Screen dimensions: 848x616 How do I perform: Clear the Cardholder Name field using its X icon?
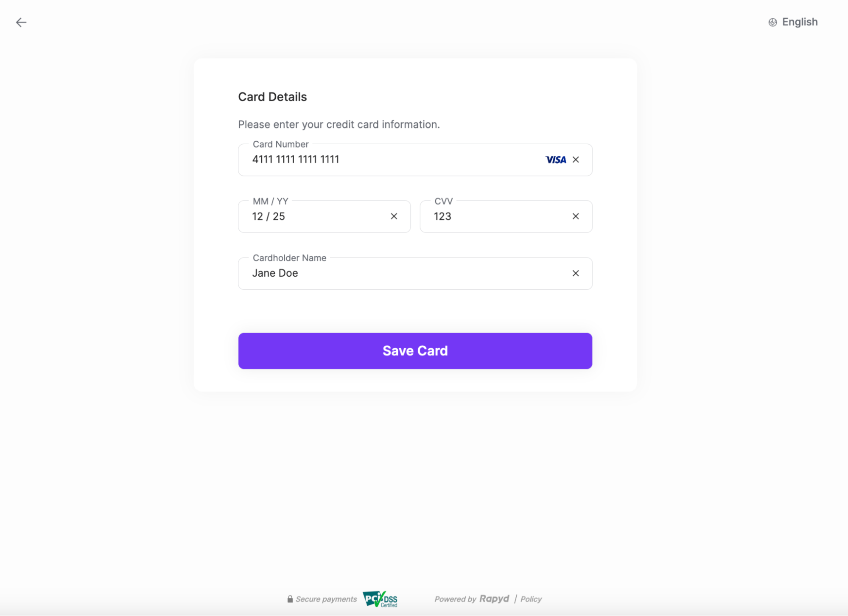point(576,273)
